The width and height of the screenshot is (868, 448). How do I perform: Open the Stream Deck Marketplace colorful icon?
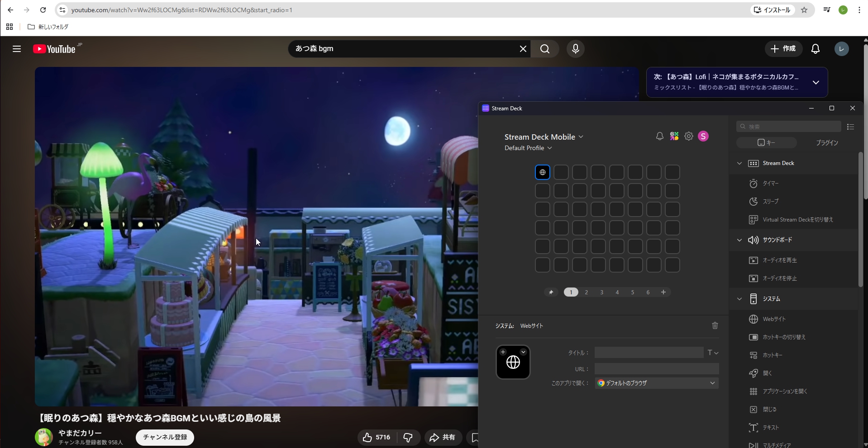(x=674, y=136)
